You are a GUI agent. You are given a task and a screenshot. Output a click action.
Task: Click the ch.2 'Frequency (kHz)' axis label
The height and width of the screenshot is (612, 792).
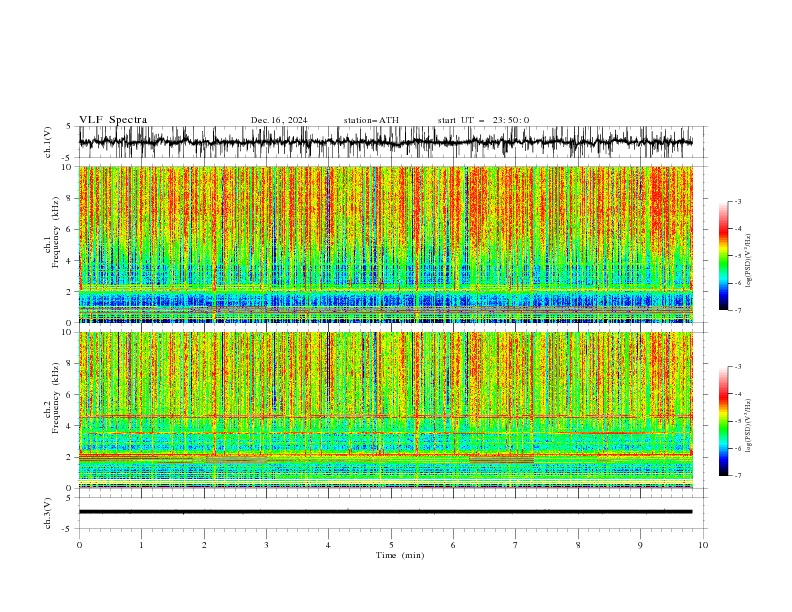[x=56, y=398]
